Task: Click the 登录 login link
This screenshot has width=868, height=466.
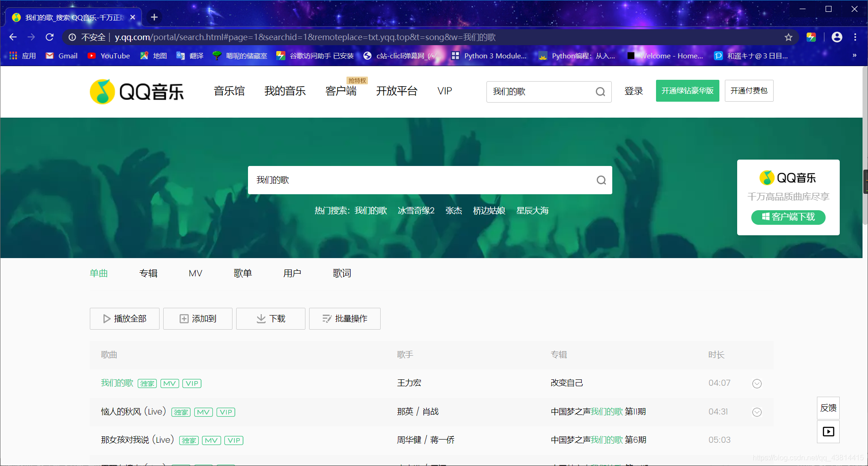Action: point(634,91)
